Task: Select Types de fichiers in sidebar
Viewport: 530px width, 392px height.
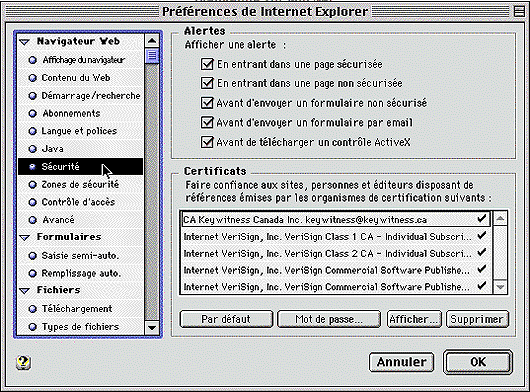Action: pos(80,327)
